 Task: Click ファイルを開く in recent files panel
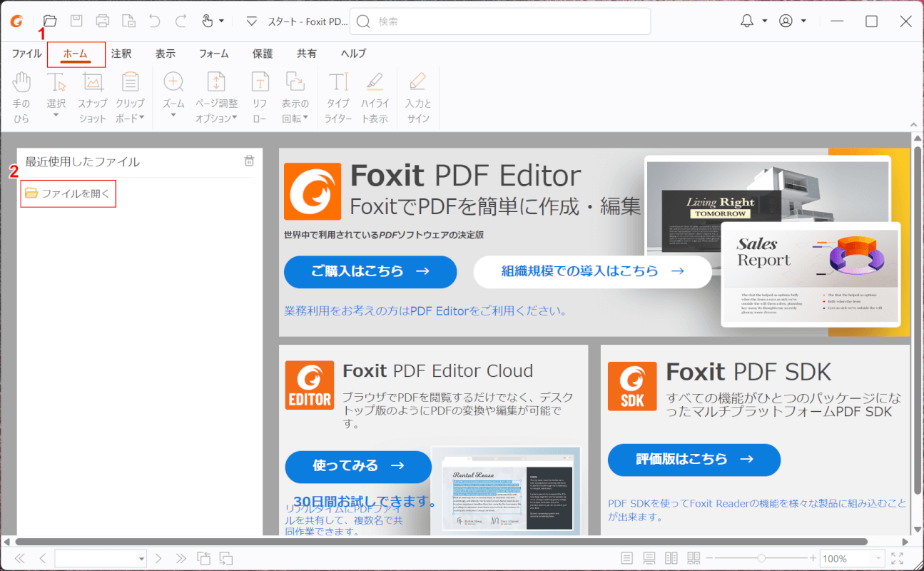coord(68,193)
